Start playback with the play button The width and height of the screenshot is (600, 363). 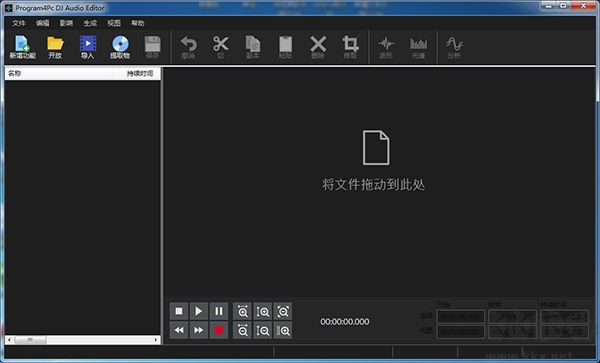click(x=199, y=311)
